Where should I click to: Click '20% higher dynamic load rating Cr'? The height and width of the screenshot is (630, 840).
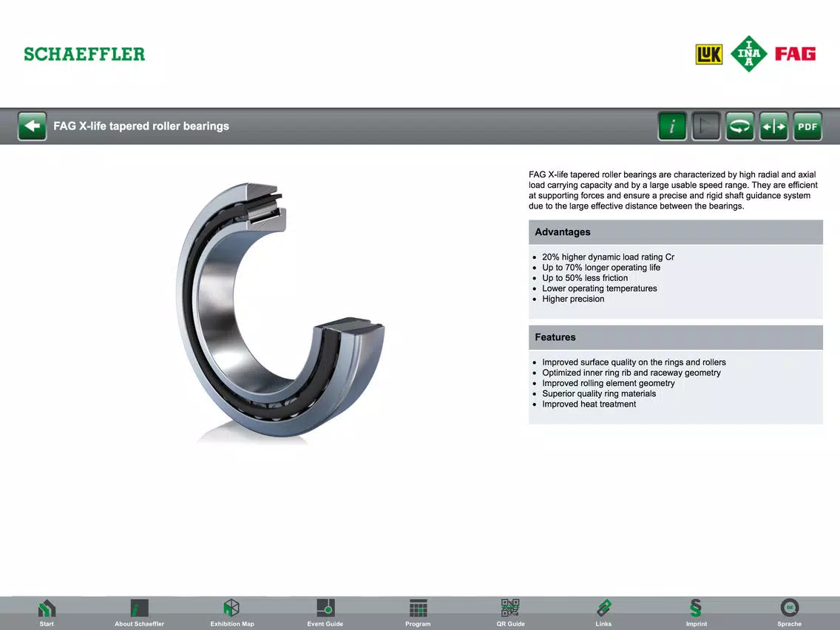pos(608,257)
